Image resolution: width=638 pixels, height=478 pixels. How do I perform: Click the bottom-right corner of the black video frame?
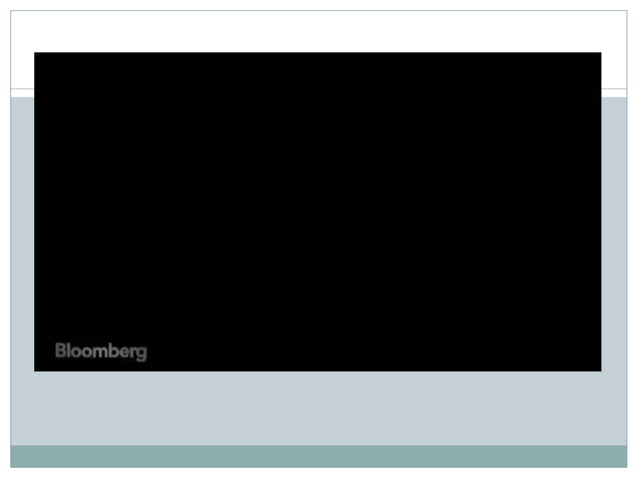pyautogui.click(x=601, y=371)
